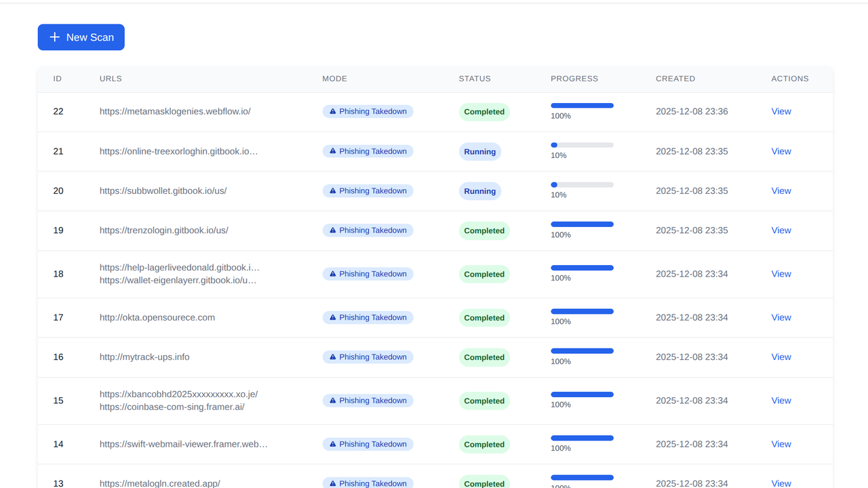
Task: Click warning icon in scan 18 mode badge
Action: click(x=333, y=274)
